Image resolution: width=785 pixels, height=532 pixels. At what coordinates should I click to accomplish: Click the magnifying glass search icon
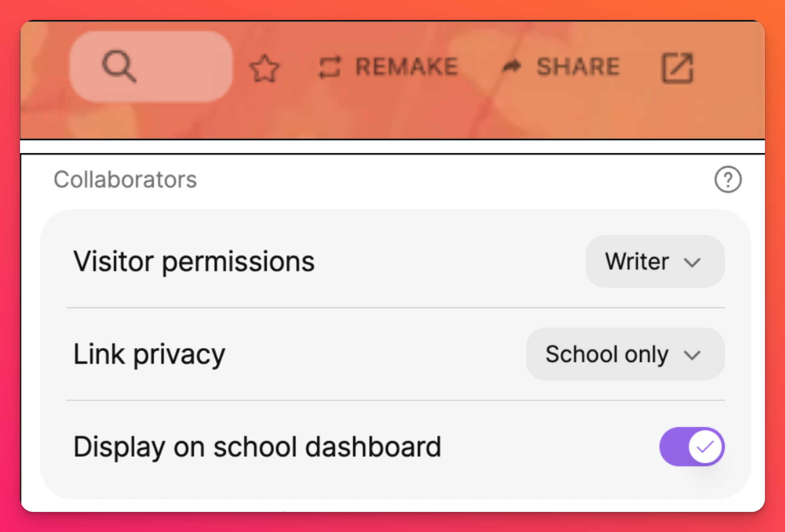tap(119, 66)
